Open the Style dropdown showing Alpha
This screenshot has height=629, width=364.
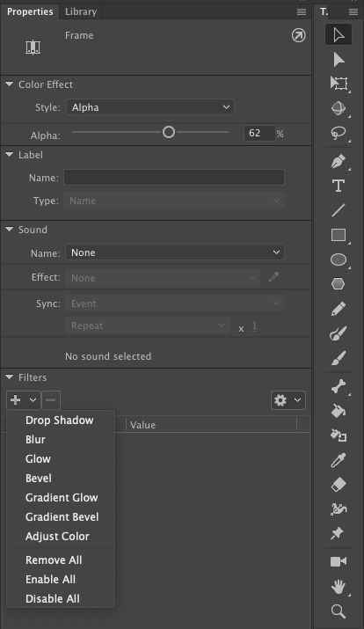[x=150, y=107]
